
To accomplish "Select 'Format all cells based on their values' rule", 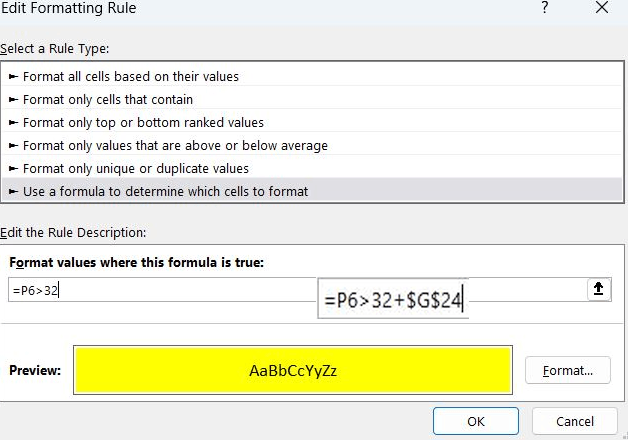I will (312, 76).
